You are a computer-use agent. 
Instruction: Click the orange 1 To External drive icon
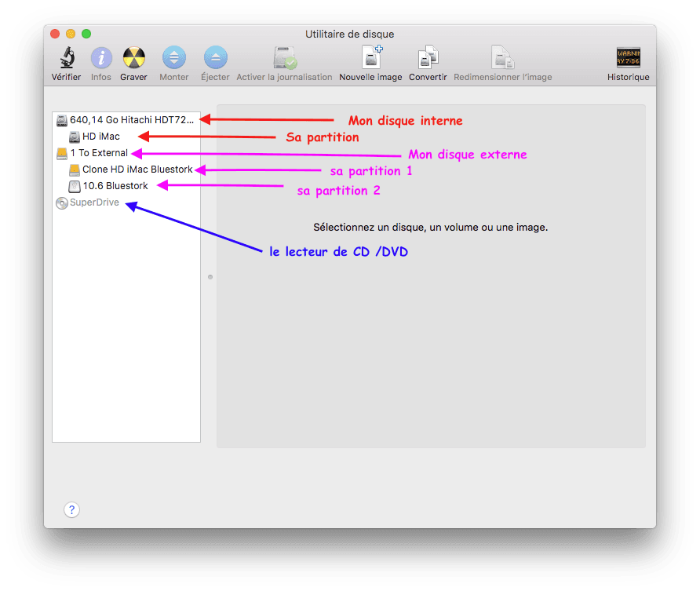pyautogui.click(x=62, y=154)
